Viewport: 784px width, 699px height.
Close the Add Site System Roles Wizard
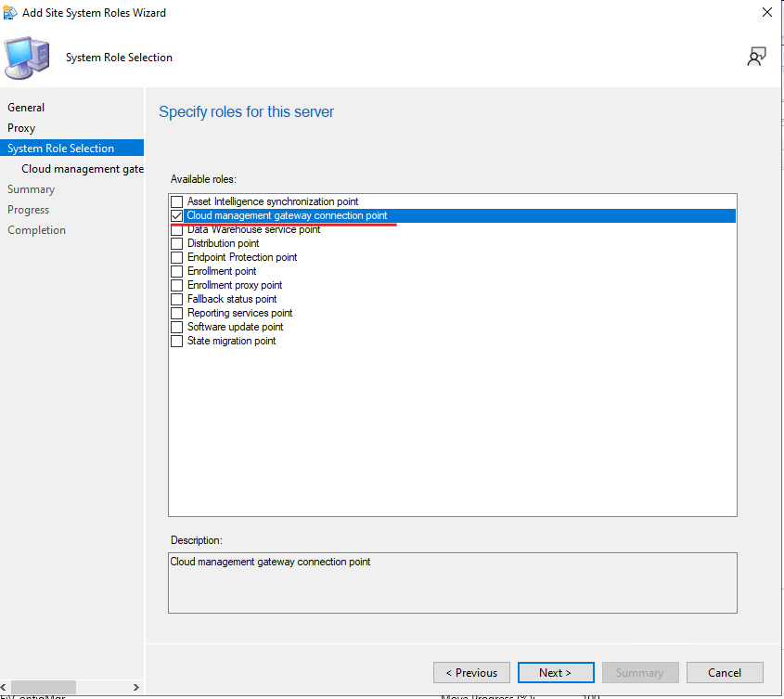point(766,13)
